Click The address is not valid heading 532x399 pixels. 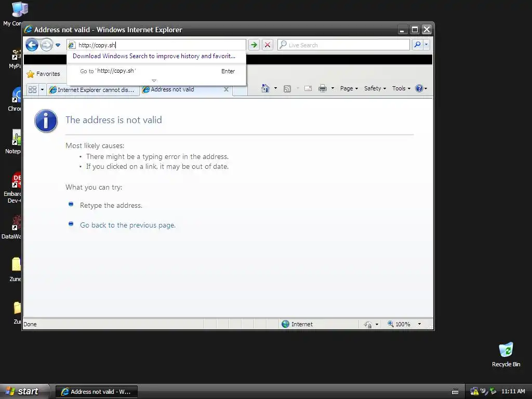tap(114, 120)
